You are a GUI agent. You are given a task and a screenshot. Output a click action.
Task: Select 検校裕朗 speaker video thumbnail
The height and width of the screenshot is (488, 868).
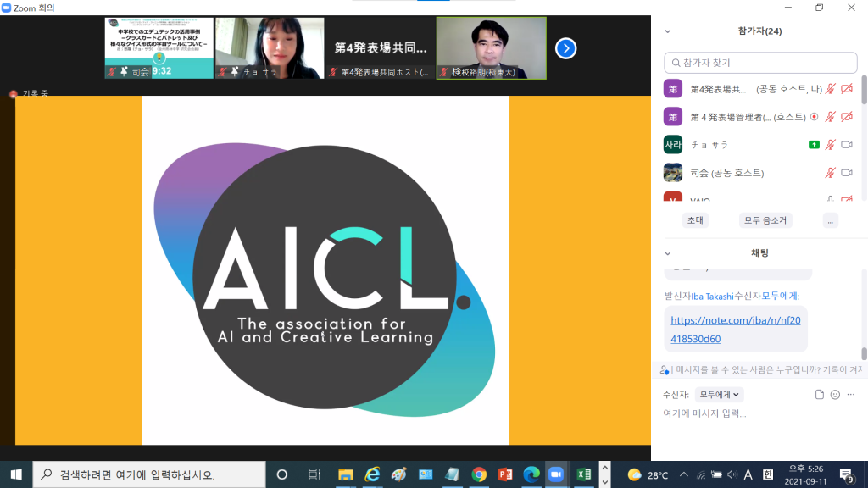point(491,48)
